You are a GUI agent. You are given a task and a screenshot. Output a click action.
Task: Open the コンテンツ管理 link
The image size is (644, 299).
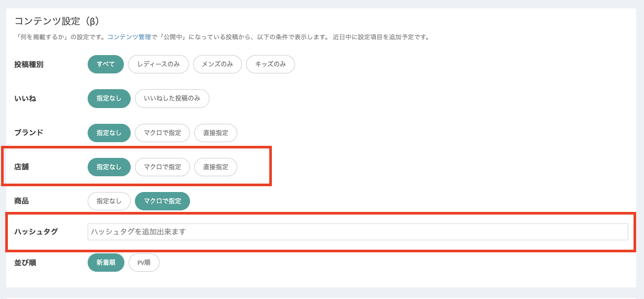pos(129,37)
